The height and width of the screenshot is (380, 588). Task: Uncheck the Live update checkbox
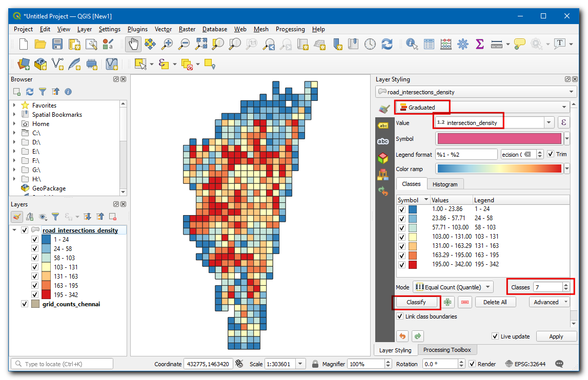click(x=495, y=336)
